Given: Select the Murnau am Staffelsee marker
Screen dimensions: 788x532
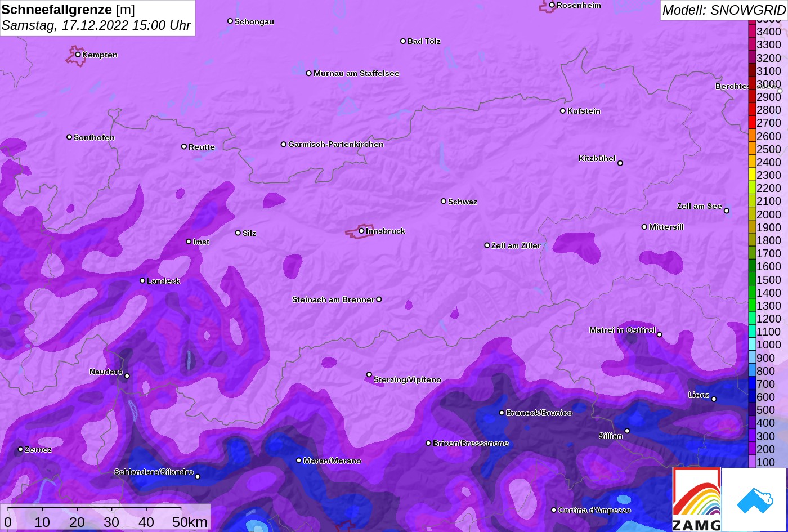Looking at the screenshot, I should (308, 73).
